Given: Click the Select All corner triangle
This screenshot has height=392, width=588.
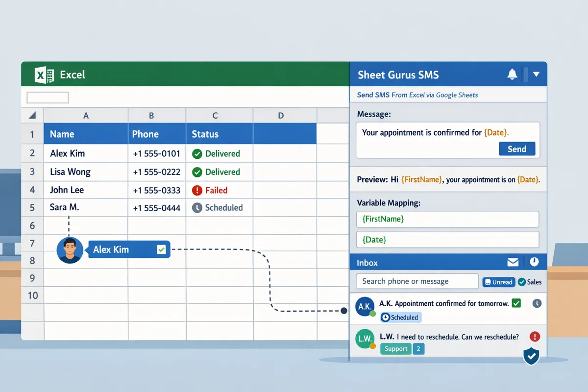Looking at the screenshot, I should (32, 116).
